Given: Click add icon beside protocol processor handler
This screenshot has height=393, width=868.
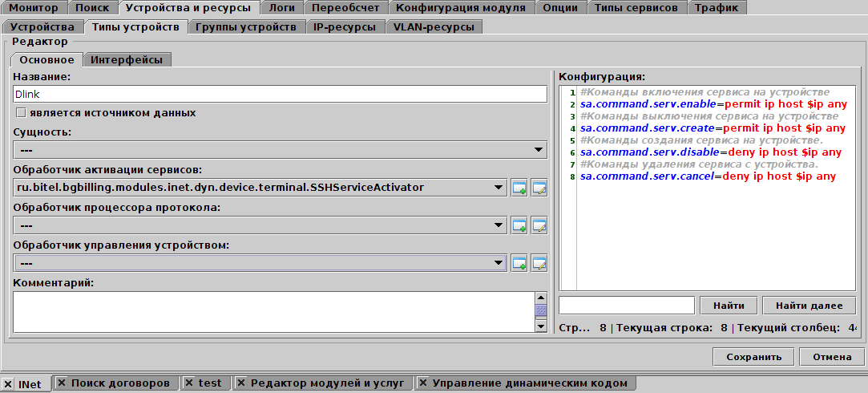Looking at the screenshot, I should click(x=519, y=225).
